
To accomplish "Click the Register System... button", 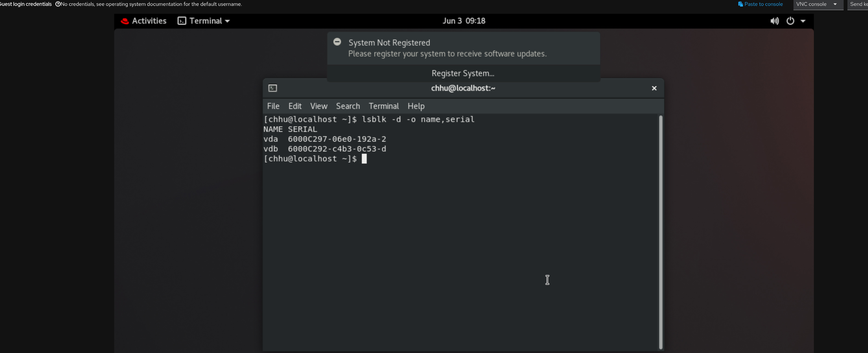I will (463, 73).
